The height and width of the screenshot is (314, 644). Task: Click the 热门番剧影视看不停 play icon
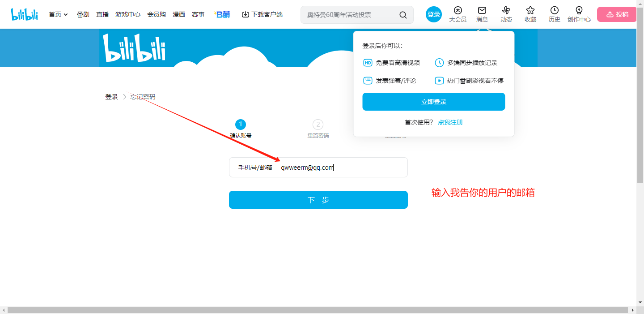point(439,81)
